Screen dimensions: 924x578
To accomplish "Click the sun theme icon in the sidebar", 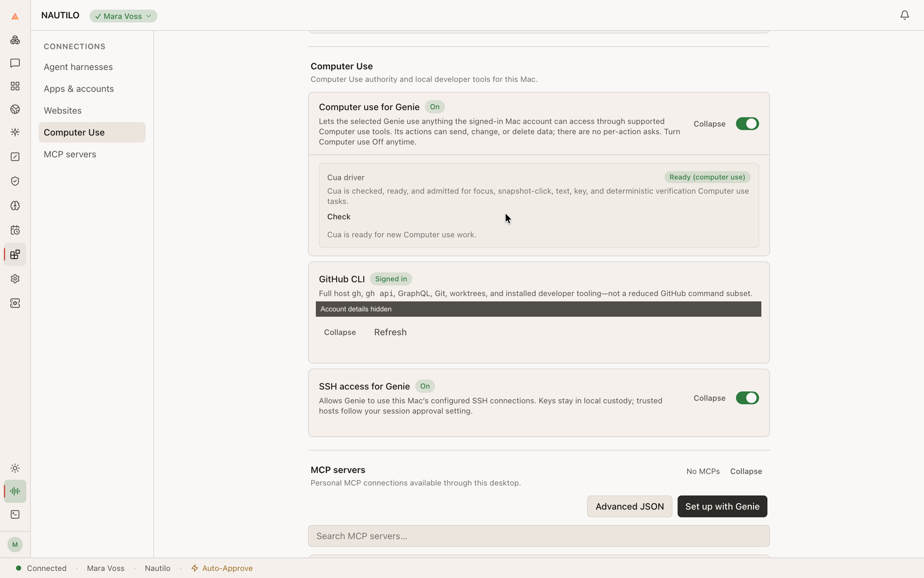I will [15, 468].
